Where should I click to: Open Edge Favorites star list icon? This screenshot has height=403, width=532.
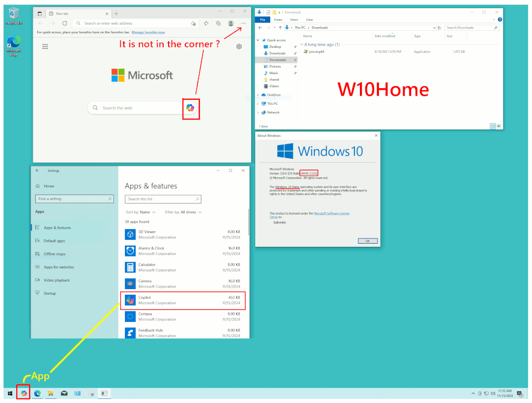(206, 24)
